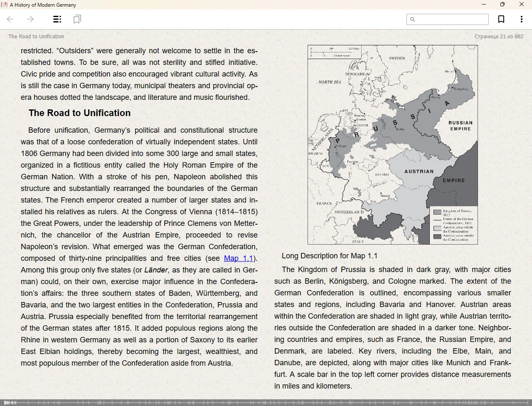Open the three-dot more options menu
This screenshot has height=406, width=532.
pos(521,19)
